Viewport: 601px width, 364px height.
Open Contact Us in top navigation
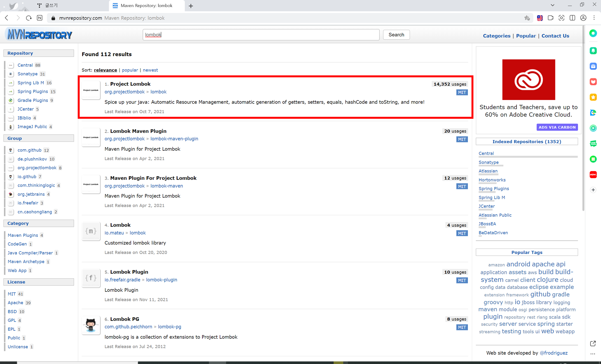pos(555,36)
